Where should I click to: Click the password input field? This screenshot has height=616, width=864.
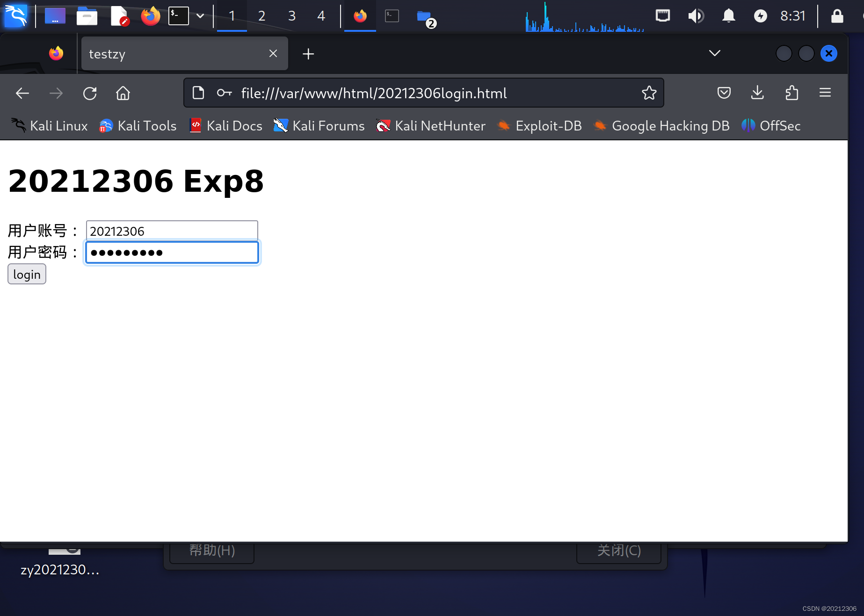click(172, 253)
